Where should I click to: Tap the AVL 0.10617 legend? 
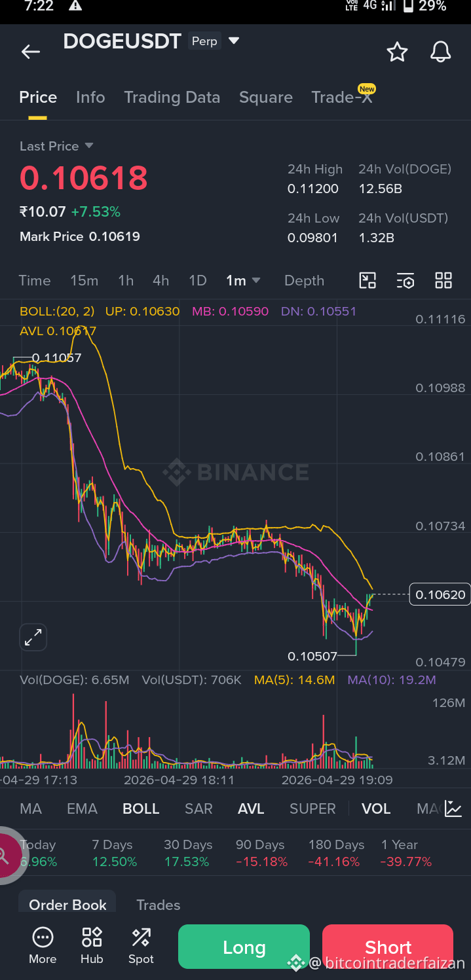tap(58, 331)
